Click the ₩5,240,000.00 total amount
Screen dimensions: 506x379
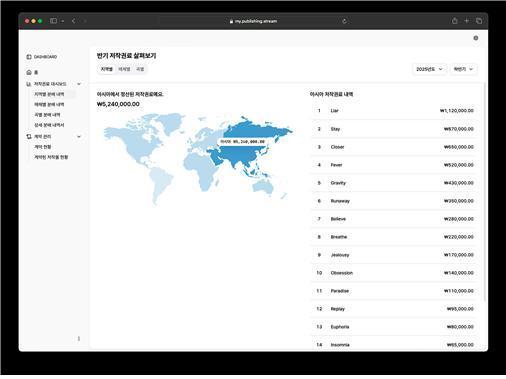pyautogui.click(x=118, y=104)
